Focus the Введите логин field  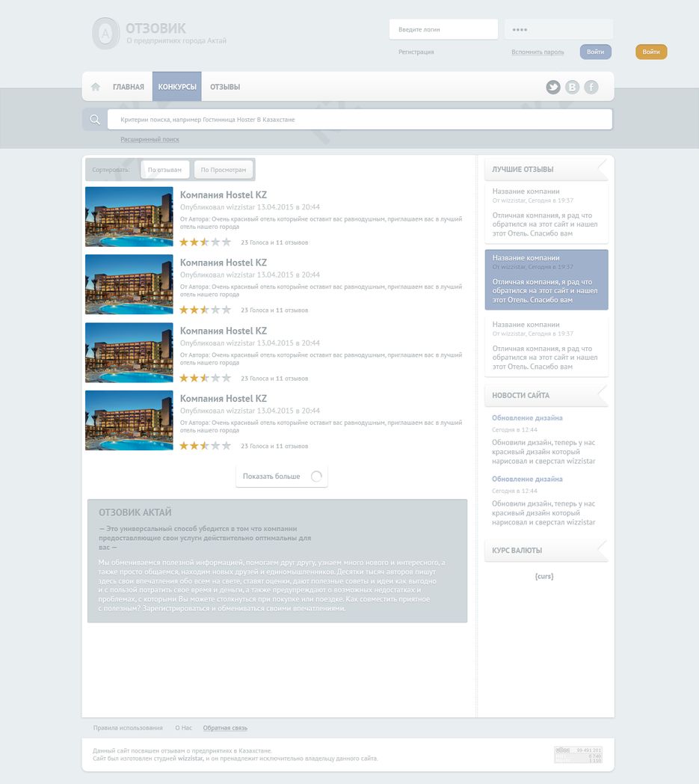443,29
